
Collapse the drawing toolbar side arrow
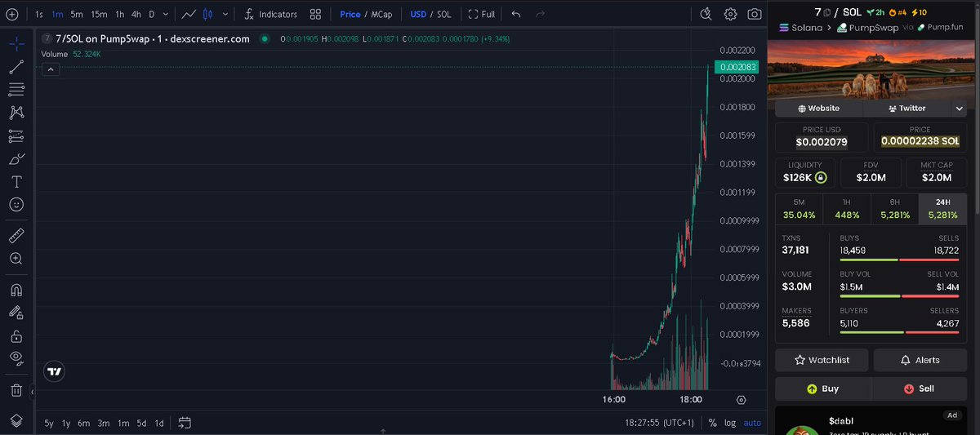(33, 393)
